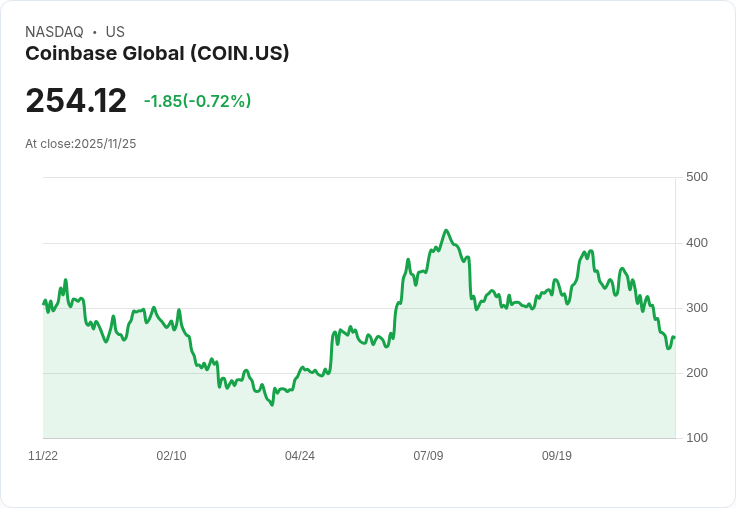Click the 300 value on the price axis
Screen dimensions: 736x508
click(x=697, y=308)
